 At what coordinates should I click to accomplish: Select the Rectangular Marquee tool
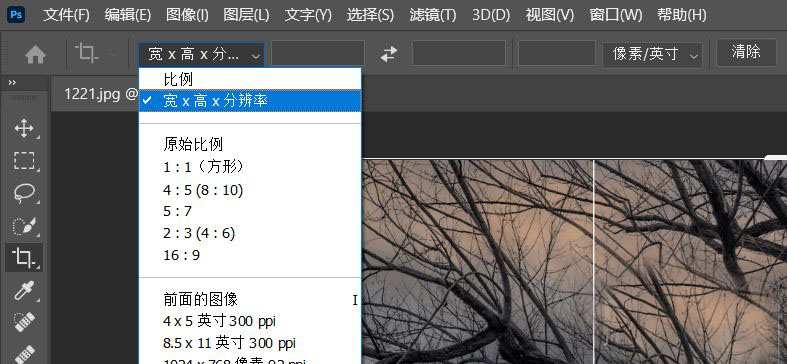pos(24,161)
